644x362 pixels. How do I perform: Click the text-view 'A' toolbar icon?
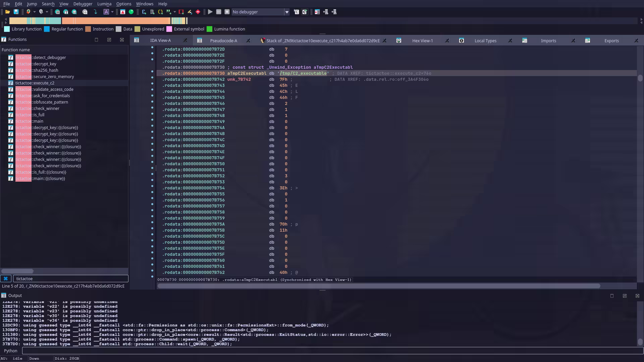coord(106,12)
